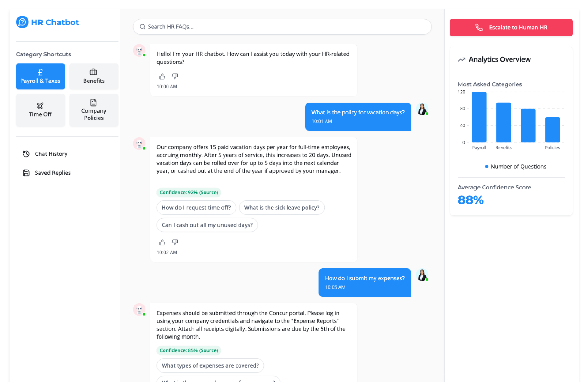588x382 pixels.
Task: Click the HR Chatbot logo icon
Action: click(22, 22)
